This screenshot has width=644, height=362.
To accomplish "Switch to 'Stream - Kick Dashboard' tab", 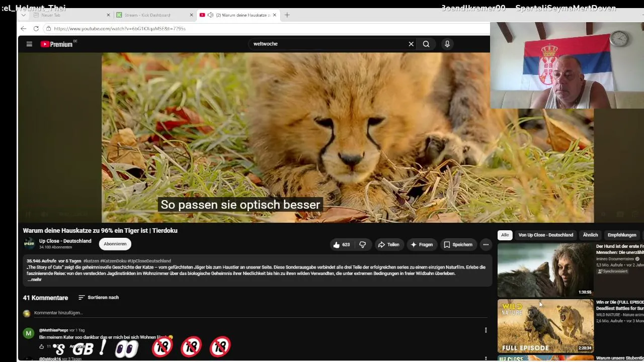I will [154, 15].
